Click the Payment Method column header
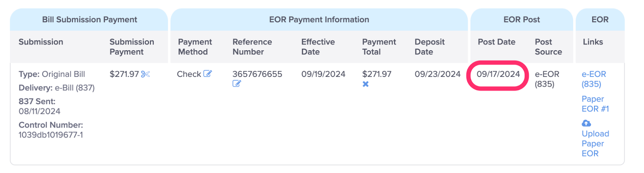 click(195, 47)
